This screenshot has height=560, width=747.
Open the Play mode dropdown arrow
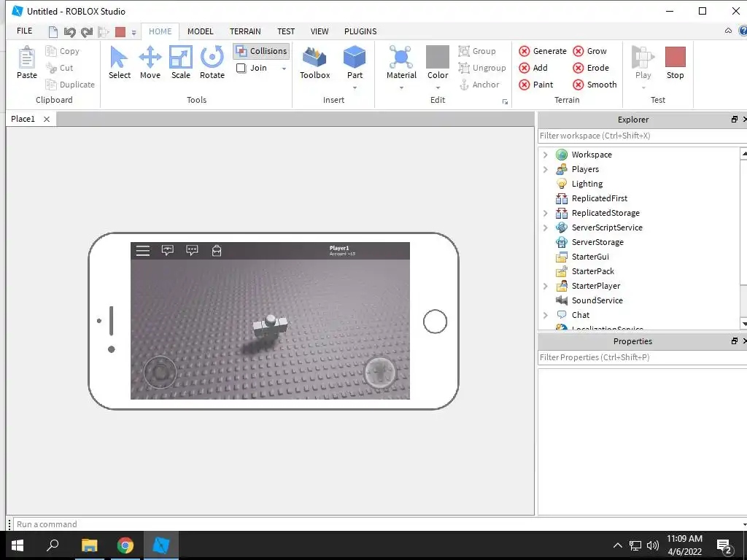click(643, 87)
